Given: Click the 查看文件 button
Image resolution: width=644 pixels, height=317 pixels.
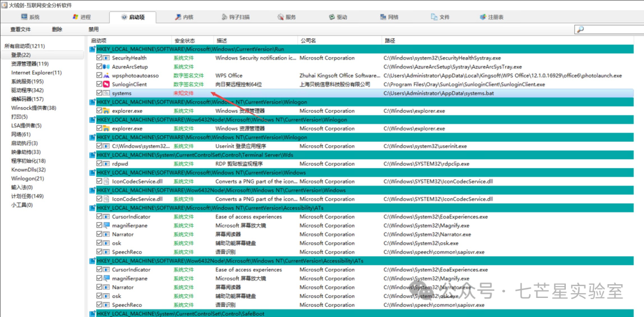Looking at the screenshot, I should 20,30.
